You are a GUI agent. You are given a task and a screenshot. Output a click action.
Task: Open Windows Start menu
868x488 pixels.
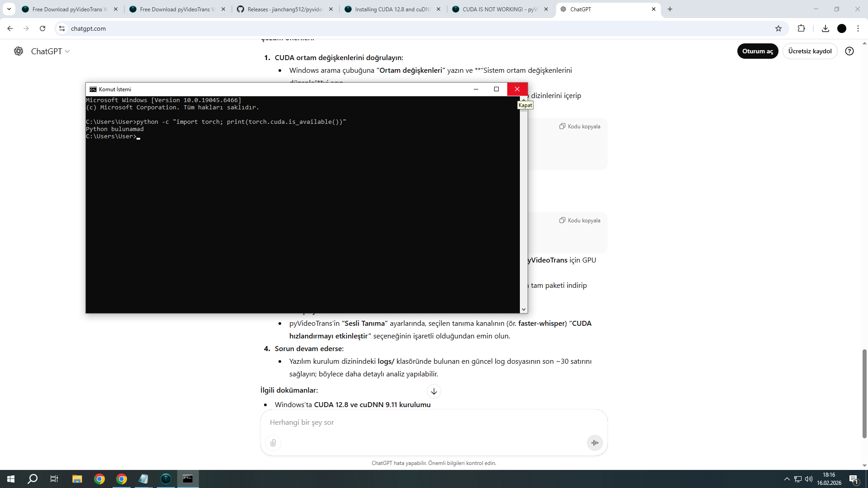tap(11, 479)
